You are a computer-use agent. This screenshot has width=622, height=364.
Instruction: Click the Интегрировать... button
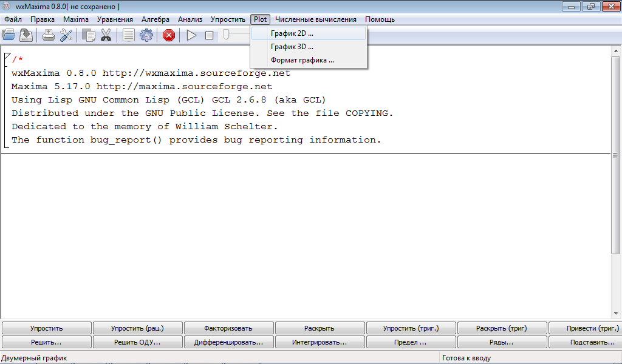click(320, 342)
